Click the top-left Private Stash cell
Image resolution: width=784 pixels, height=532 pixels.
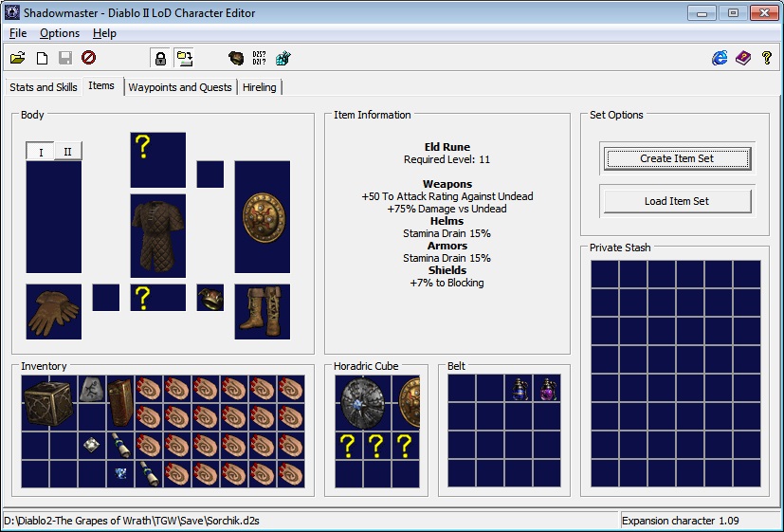click(605, 275)
